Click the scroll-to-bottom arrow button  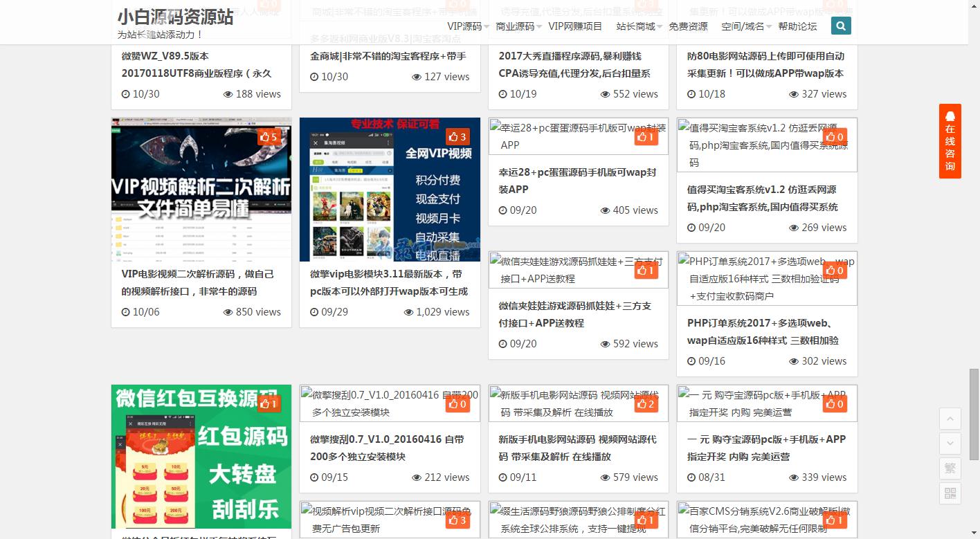(950, 444)
